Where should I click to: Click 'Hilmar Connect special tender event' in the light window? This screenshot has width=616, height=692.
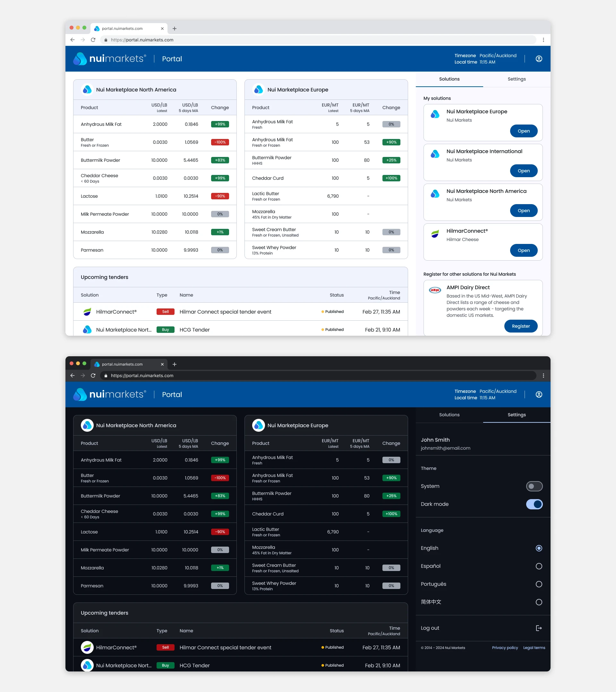225,311
